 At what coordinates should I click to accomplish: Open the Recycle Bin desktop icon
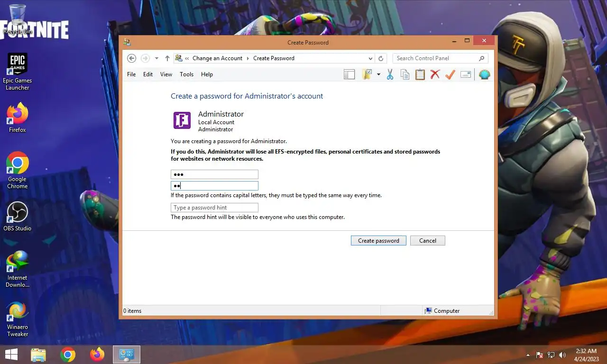pyautogui.click(x=18, y=20)
